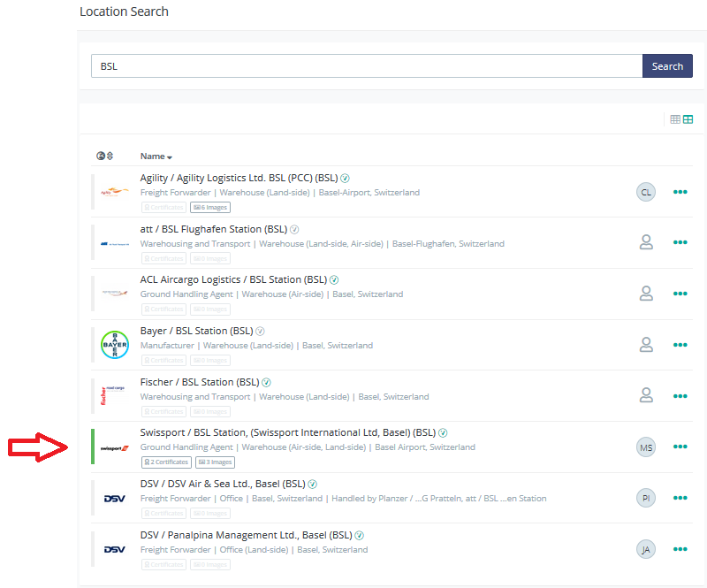Open more options for ACL Aircargo row
This screenshot has width=707, height=588.
(680, 294)
